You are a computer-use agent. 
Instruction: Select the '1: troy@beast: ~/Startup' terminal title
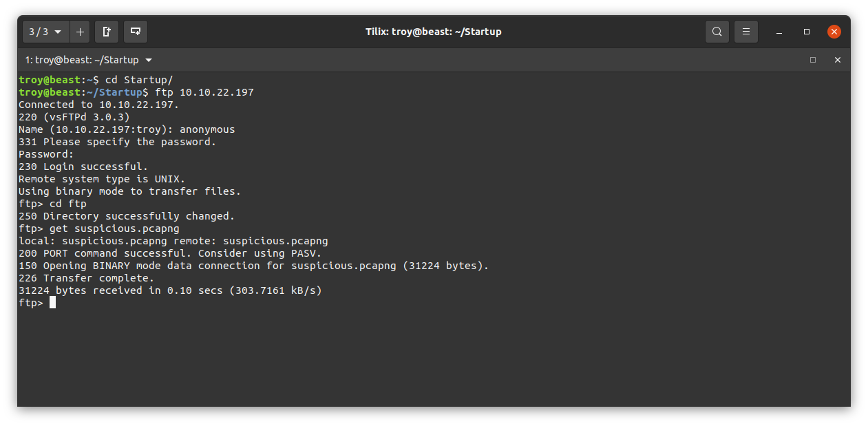point(82,60)
